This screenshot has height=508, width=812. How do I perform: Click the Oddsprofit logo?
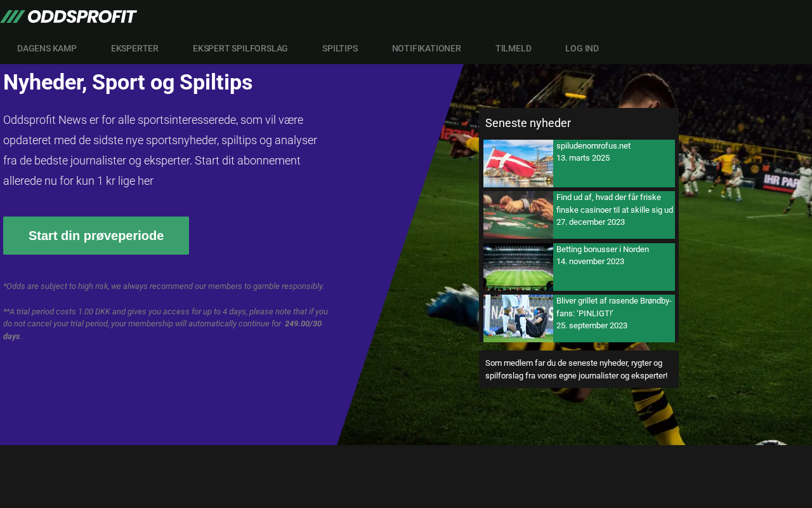[69, 17]
